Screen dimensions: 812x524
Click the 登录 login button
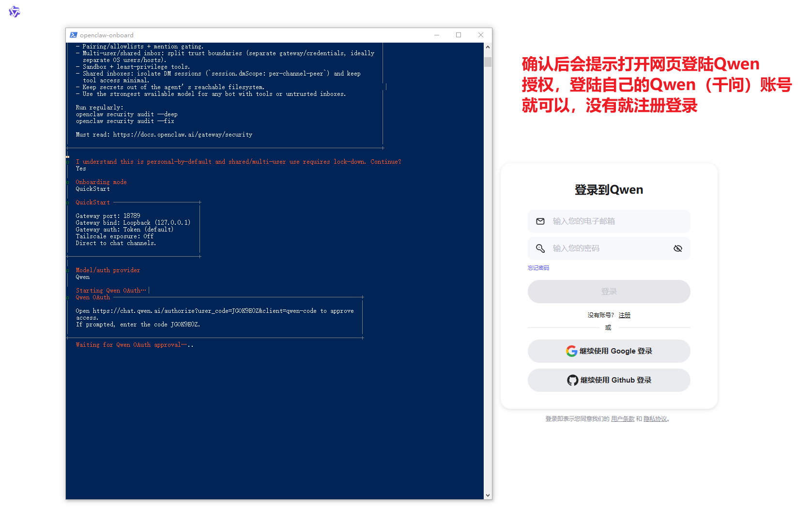(609, 292)
